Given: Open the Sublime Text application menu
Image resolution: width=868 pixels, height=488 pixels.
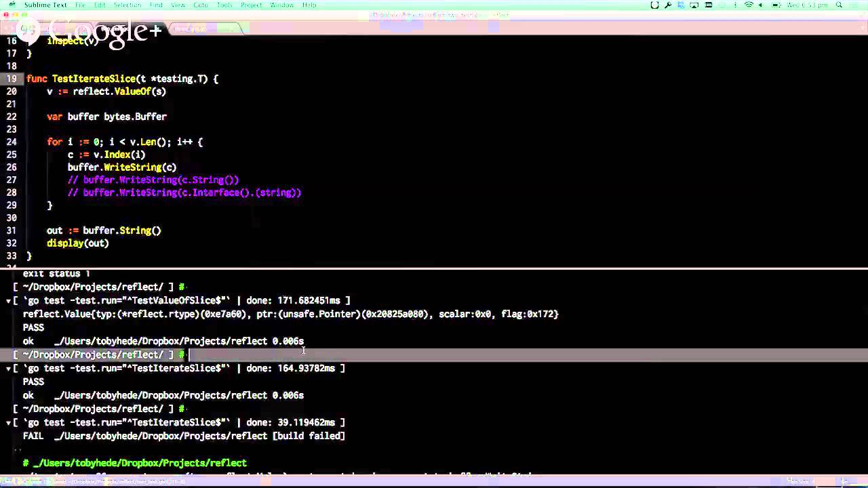Looking at the screenshot, I should pyautogui.click(x=45, y=5).
